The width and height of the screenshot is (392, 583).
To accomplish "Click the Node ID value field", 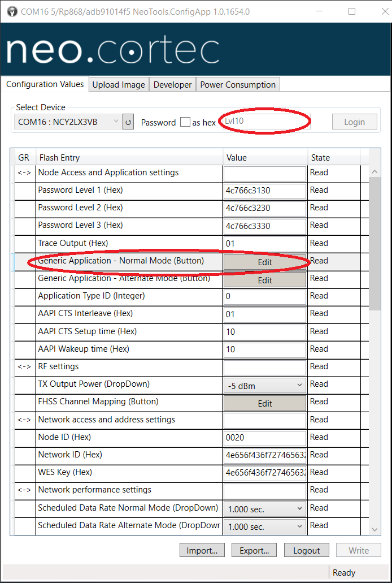I will pos(264,437).
